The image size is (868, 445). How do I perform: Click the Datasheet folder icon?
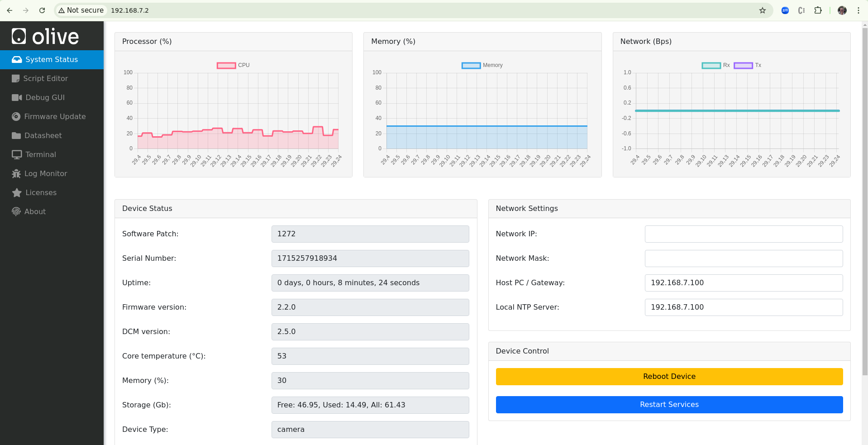[x=16, y=135]
